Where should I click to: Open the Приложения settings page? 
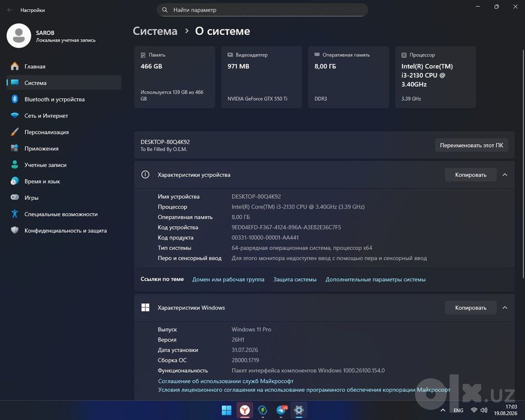pos(64,148)
